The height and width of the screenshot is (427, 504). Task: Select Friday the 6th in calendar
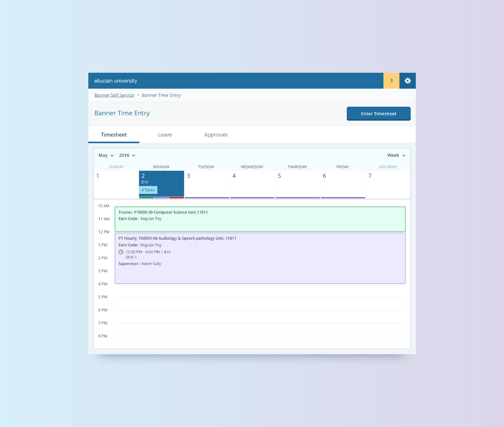click(343, 184)
